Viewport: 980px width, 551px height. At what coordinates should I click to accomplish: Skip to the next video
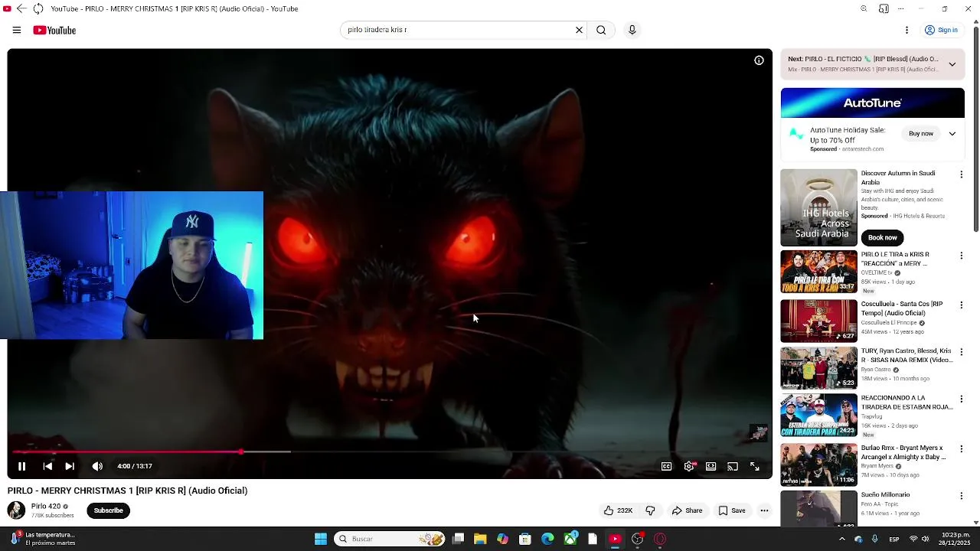tap(70, 466)
